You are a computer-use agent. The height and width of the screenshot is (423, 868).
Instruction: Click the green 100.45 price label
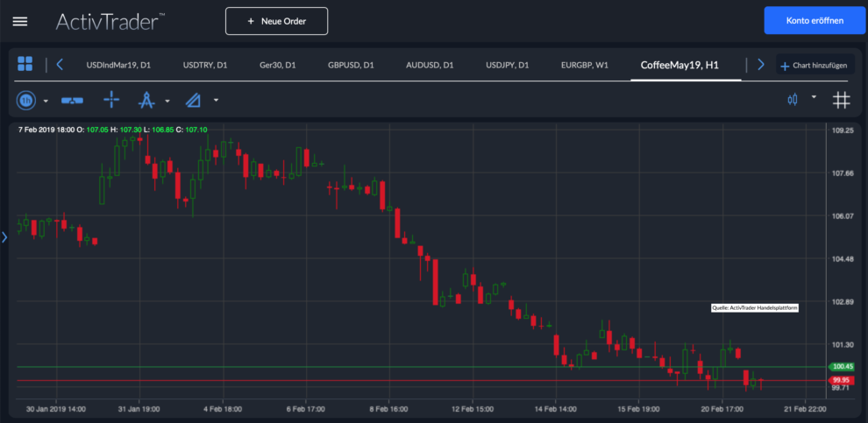[x=841, y=367]
